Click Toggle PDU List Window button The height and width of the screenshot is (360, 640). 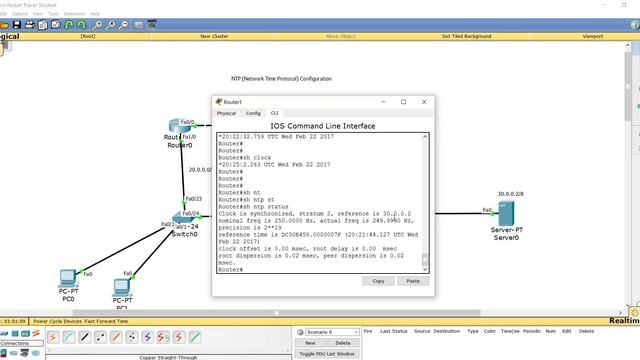coord(327,354)
